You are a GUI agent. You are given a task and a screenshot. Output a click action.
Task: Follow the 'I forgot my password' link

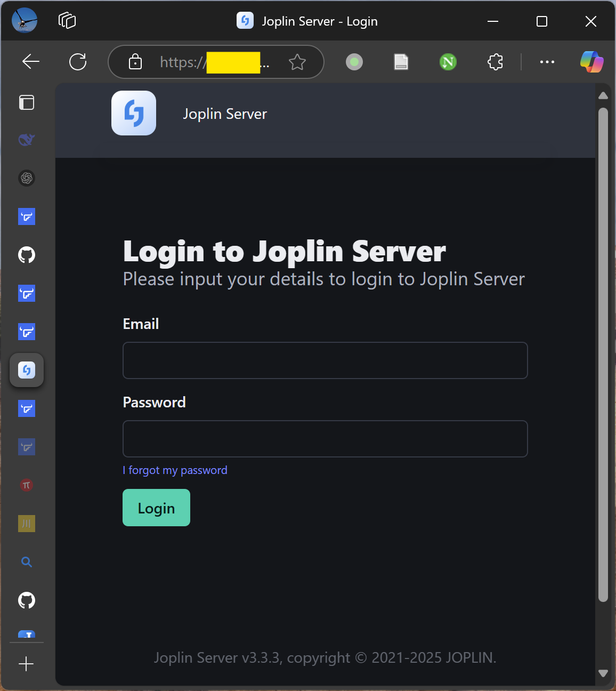pyautogui.click(x=175, y=470)
